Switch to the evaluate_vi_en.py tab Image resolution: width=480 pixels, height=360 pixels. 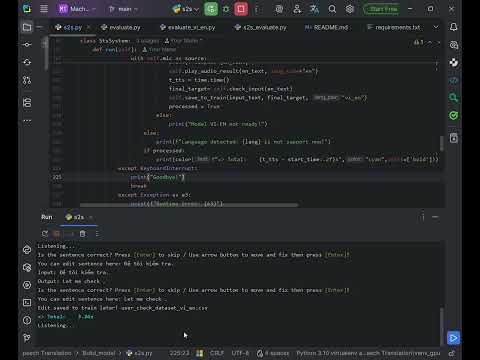pyautogui.click(x=188, y=27)
